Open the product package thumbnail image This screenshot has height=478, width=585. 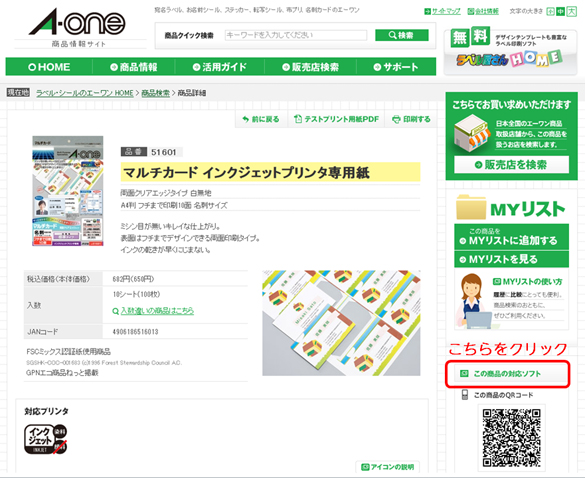click(x=68, y=191)
